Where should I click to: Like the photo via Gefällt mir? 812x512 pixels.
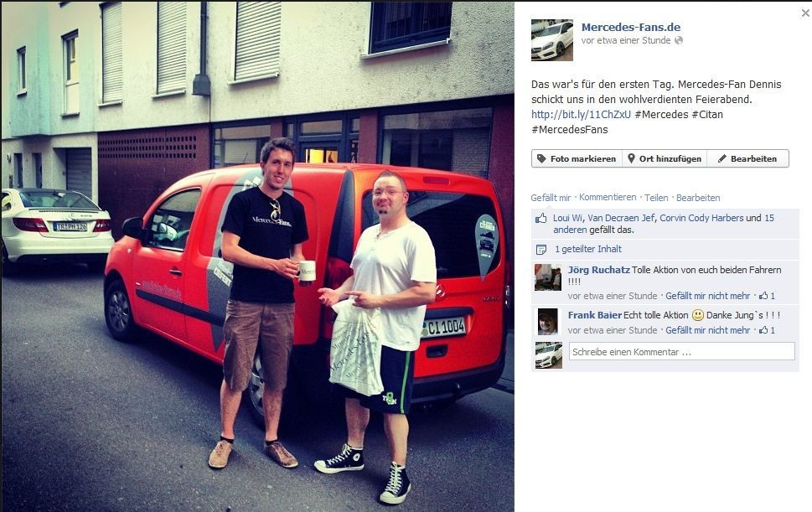click(x=551, y=198)
